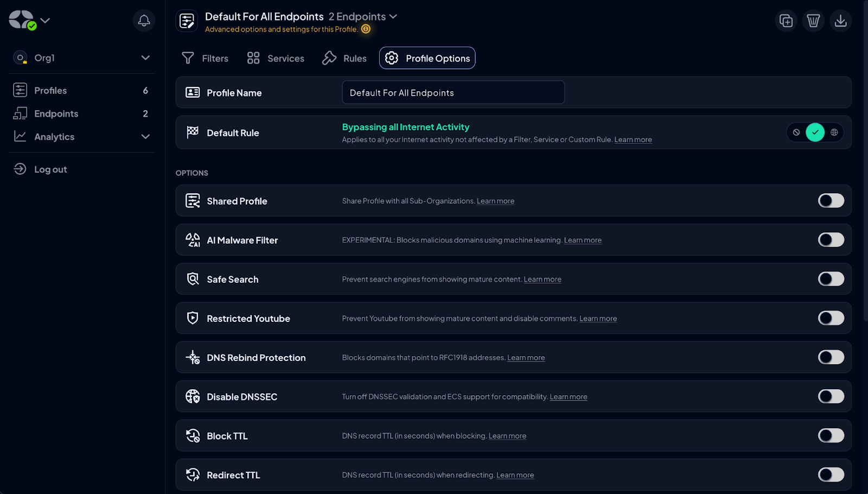The image size is (868, 494).
Task: Click the profile editor icon beside title
Action: pyautogui.click(x=187, y=21)
